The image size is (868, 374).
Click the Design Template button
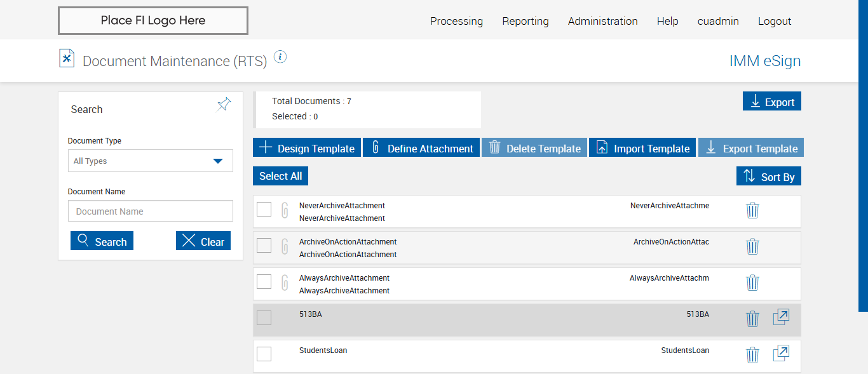307,148
